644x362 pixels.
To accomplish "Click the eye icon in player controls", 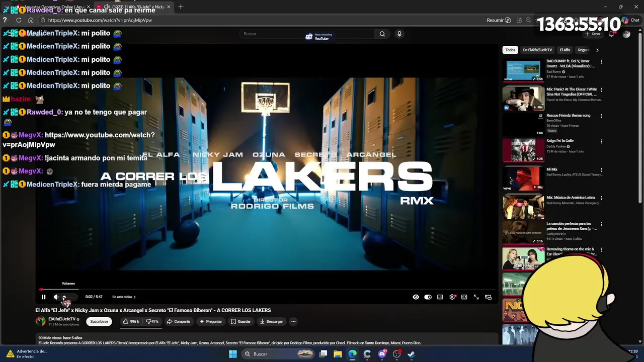I will tap(416, 297).
